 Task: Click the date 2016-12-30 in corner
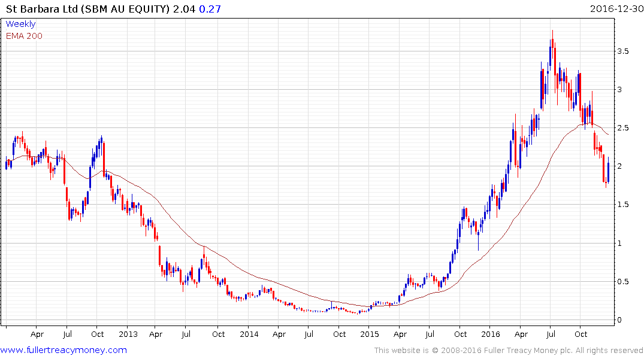pos(616,8)
